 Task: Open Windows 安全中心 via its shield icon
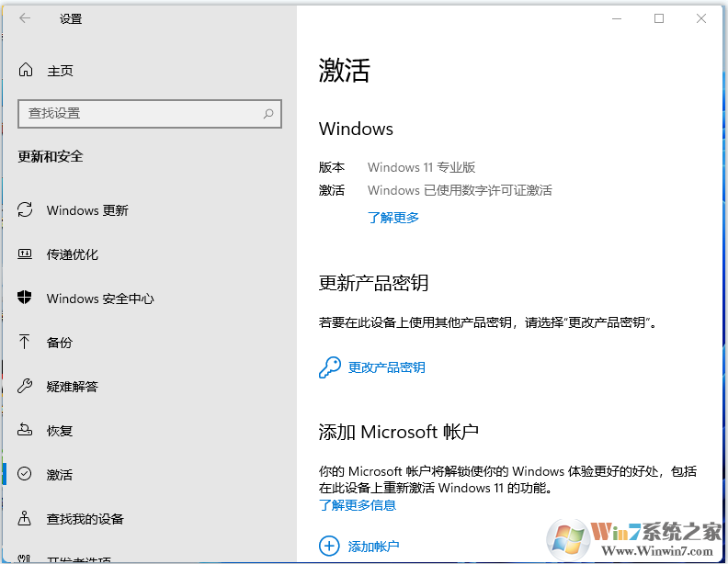click(26, 299)
